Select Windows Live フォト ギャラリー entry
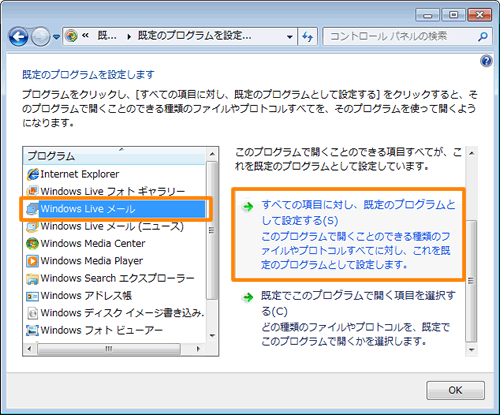The width and height of the screenshot is (500, 415). coord(112,191)
